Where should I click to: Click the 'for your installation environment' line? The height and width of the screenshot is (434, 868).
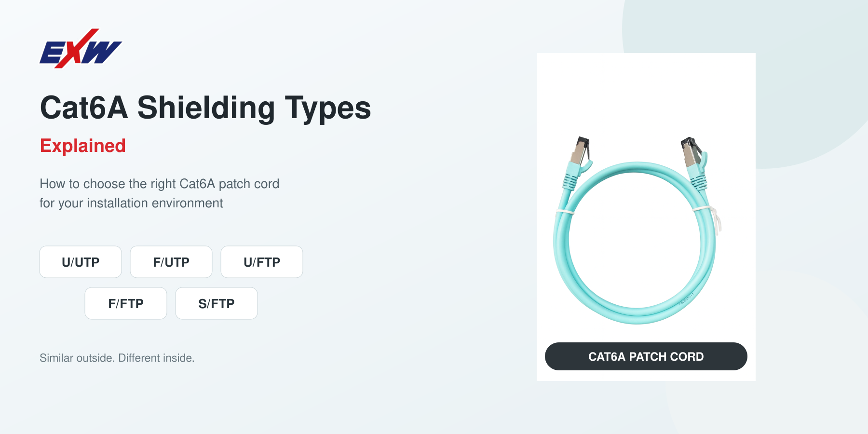[131, 203]
